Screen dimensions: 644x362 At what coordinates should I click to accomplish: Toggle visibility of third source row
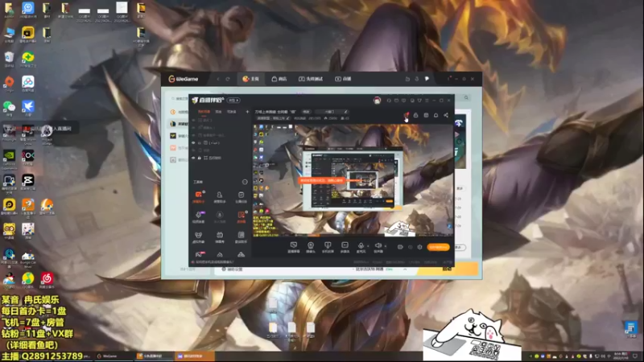click(193, 135)
